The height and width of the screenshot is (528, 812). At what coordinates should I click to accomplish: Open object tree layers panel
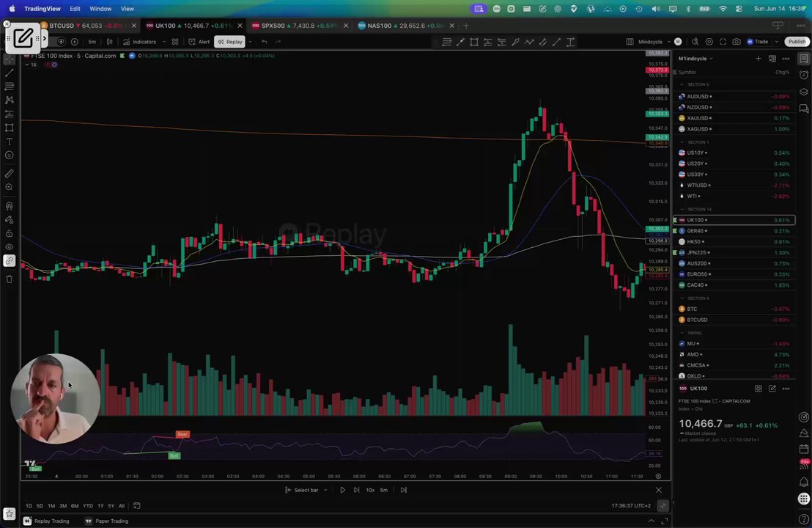(x=804, y=92)
